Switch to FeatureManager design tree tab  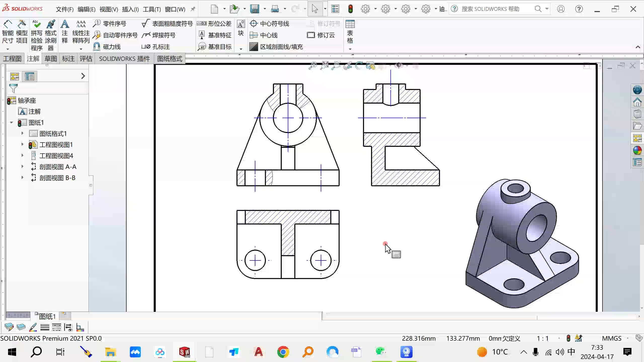[x=15, y=76]
